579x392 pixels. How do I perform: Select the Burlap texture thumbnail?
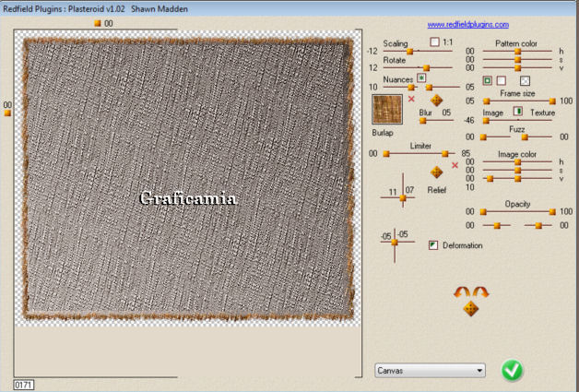387,110
